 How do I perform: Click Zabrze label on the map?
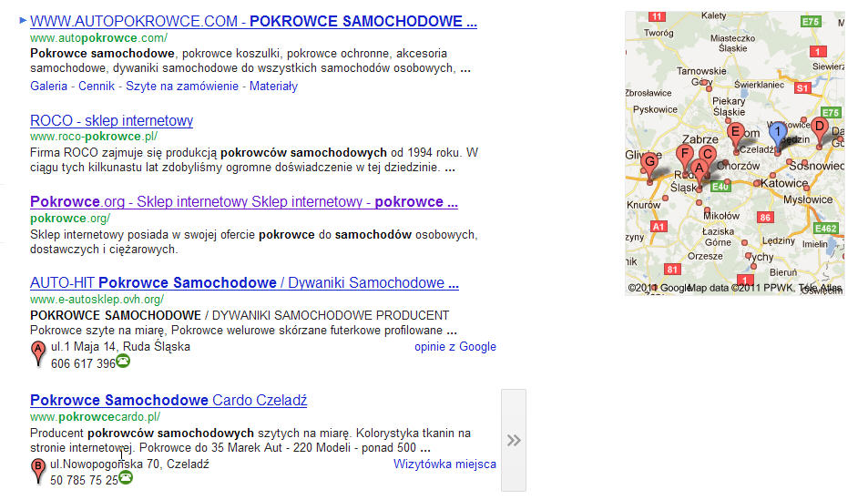[700, 139]
